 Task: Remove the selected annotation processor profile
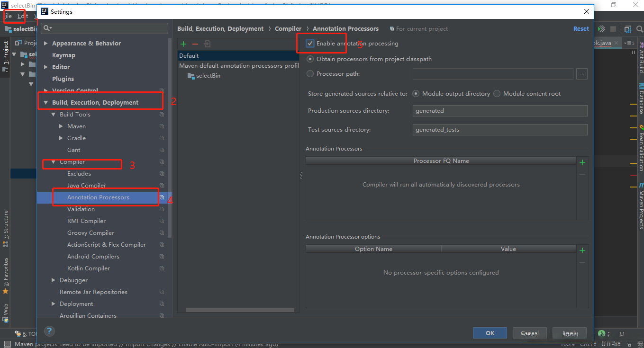click(x=195, y=44)
